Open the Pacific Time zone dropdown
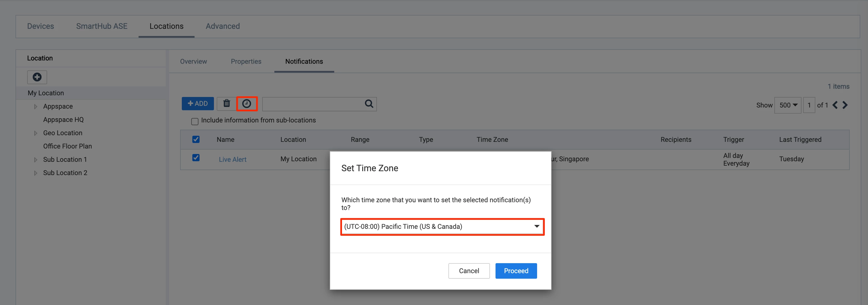The height and width of the screenshot is (305, 868). [442, 227]
